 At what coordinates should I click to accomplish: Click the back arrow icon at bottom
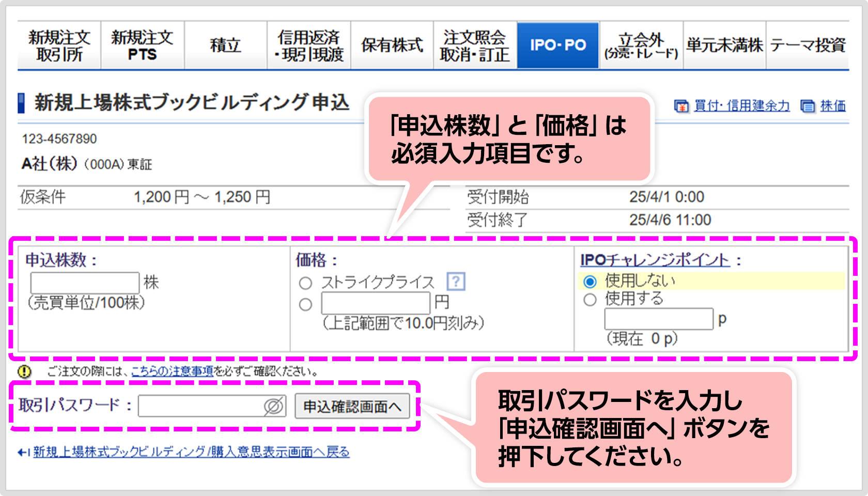(24, 453)
